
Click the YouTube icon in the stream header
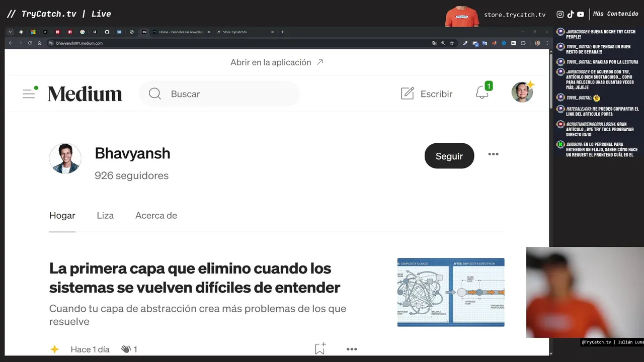coord(581,15)
